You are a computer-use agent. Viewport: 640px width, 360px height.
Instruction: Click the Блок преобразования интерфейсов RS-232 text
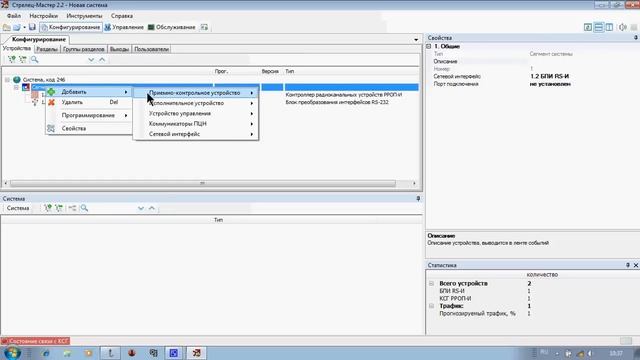point(337,102)
